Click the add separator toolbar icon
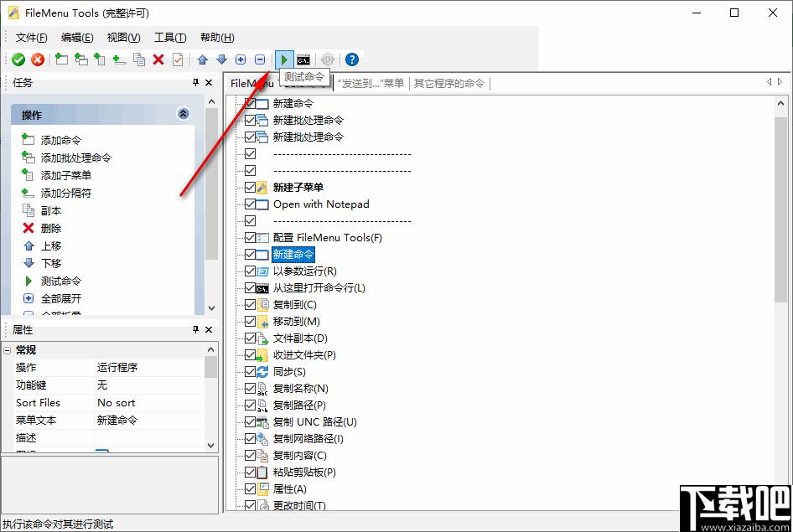The height and width of the screenshot is (532, 793). (117, 59)
